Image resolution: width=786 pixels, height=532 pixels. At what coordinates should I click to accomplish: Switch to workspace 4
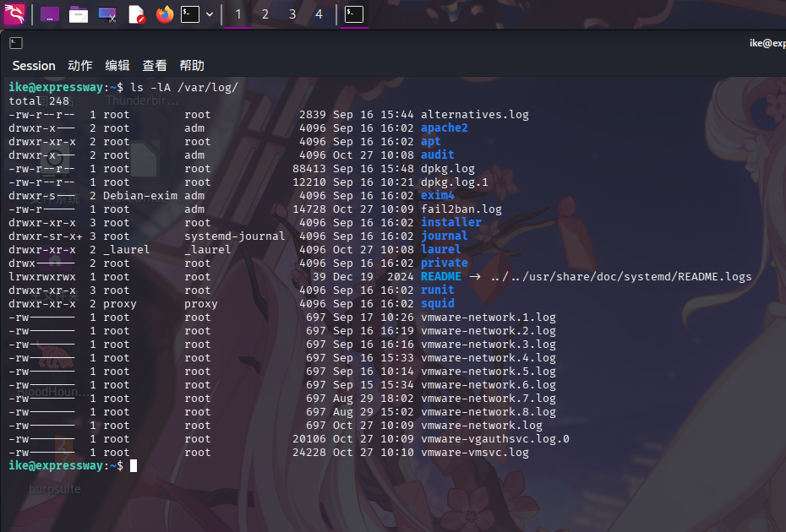(319, 14)
